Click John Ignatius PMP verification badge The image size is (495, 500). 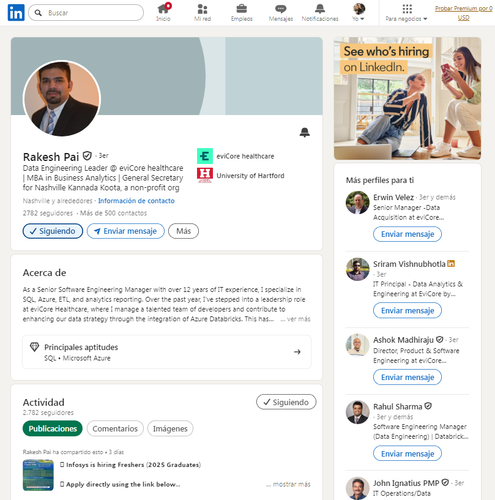click(x=445, y=482)
